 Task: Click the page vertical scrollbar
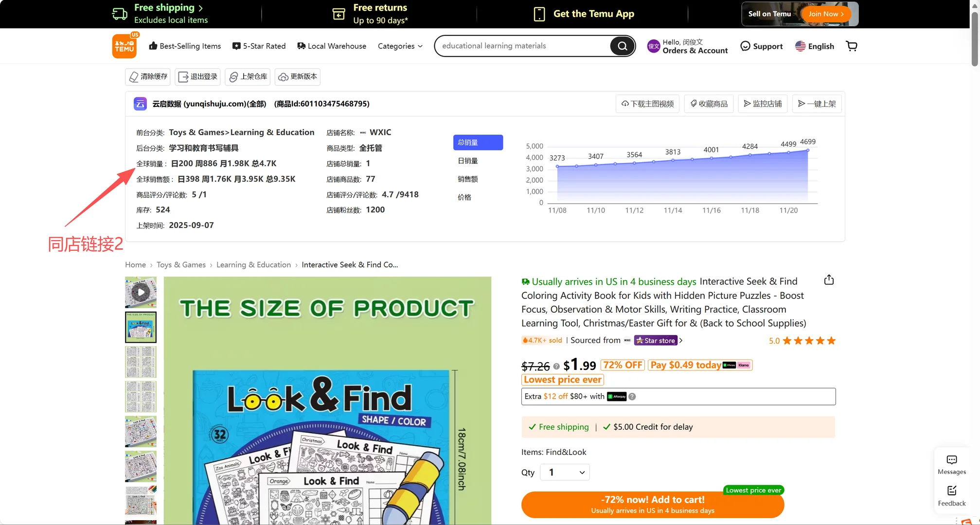click(x=975, y=39)
